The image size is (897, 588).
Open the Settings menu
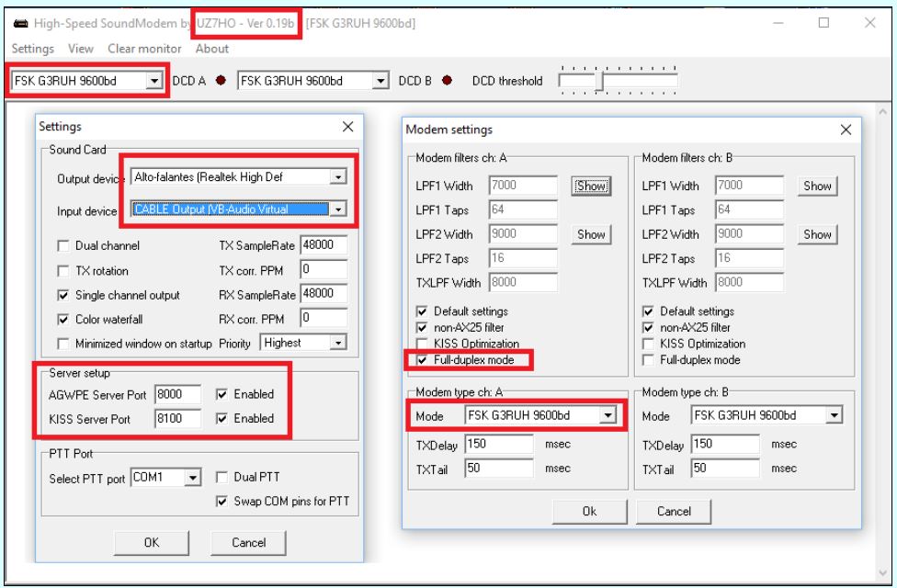[x=32, y=49]
